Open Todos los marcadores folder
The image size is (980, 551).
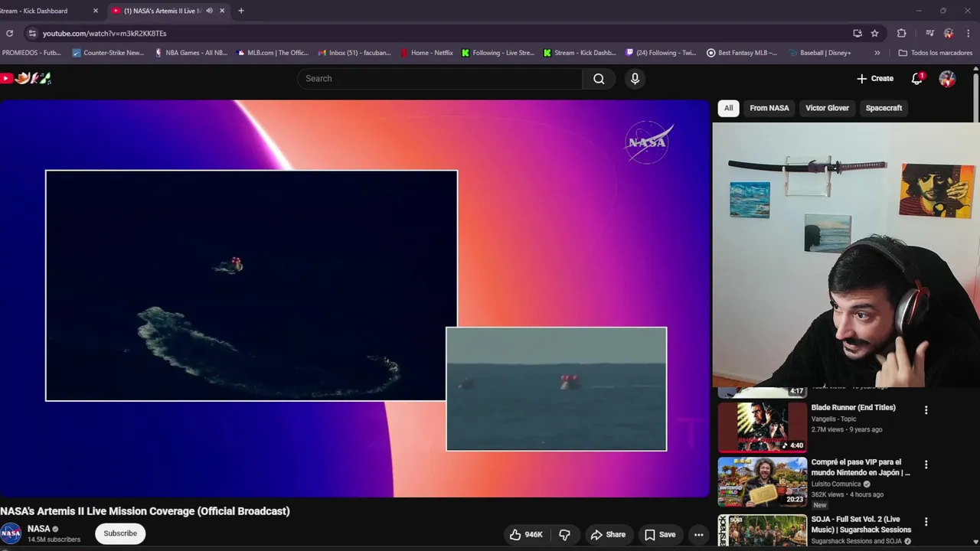(935, 53)
